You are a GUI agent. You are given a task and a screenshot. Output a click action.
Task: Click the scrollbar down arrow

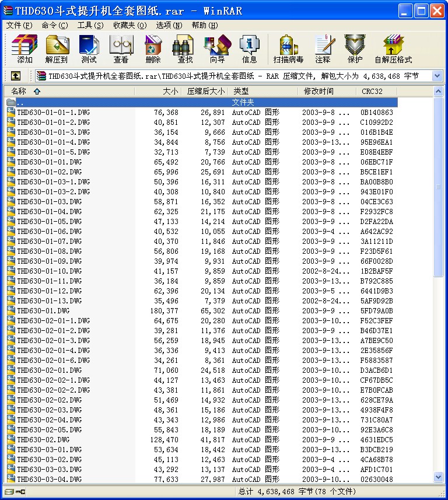coord(439,477)
